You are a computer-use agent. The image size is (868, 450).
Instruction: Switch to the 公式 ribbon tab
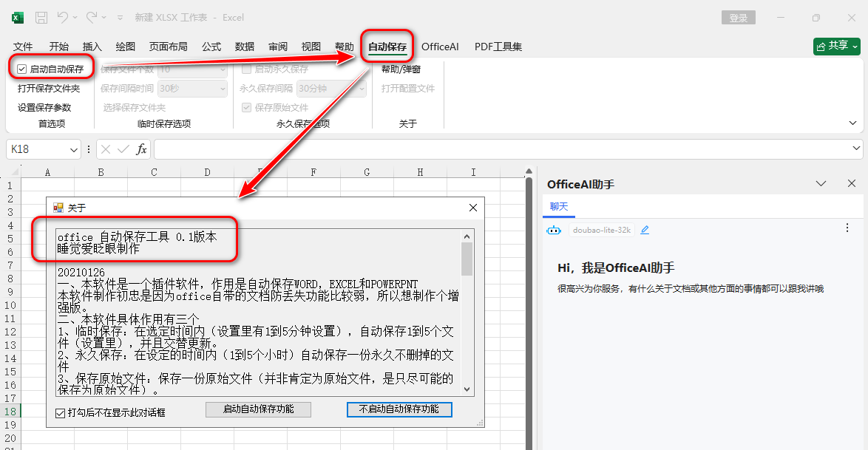(211, 47)
